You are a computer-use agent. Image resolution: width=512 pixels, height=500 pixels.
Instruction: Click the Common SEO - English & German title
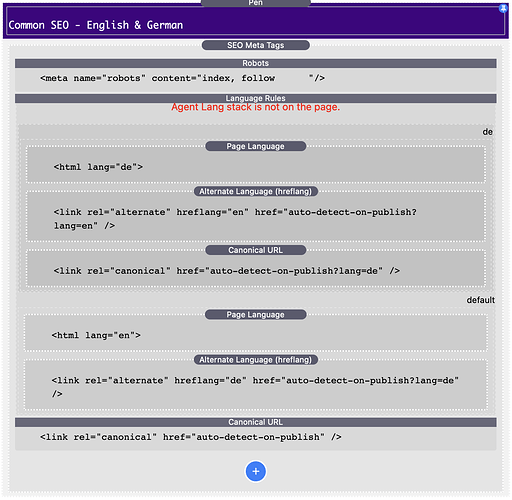click(96, 25)
